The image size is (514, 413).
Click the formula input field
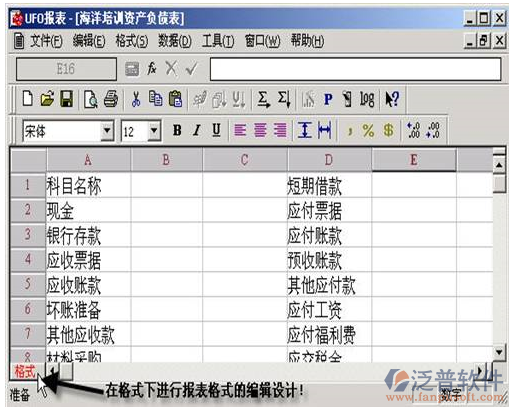click(355, 69)
